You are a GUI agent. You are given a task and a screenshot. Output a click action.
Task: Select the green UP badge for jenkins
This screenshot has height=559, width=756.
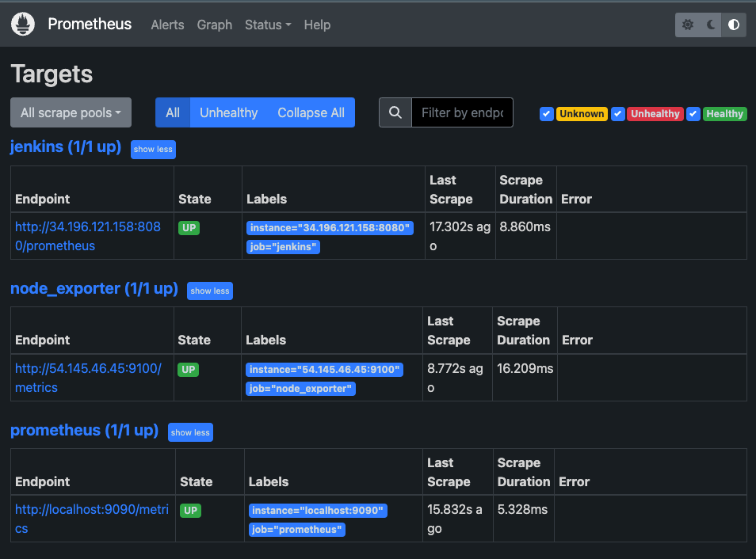tap(190, 227)
